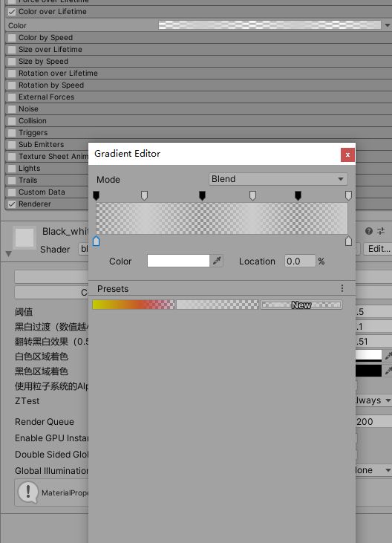Select the bottom-right color key marker

click(348, 241)
